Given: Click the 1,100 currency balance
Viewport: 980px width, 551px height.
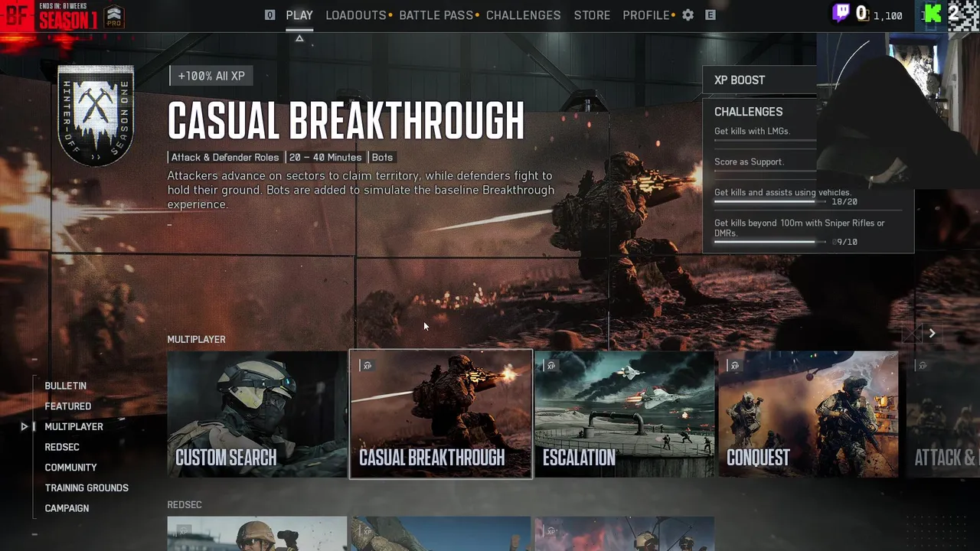Looking at the screenshot, I should pos(887,15).
